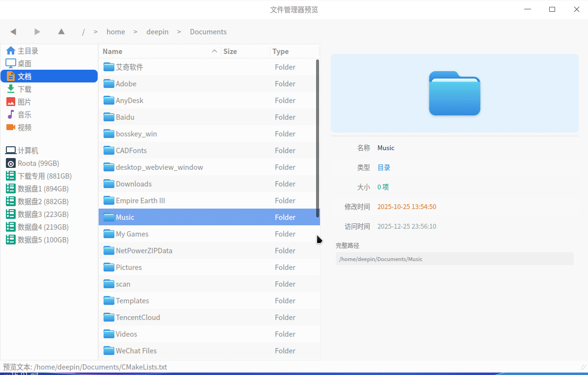Open the 主目录 home location
Image resolution: width=588 pixels, height=375 pixels.
49,51
